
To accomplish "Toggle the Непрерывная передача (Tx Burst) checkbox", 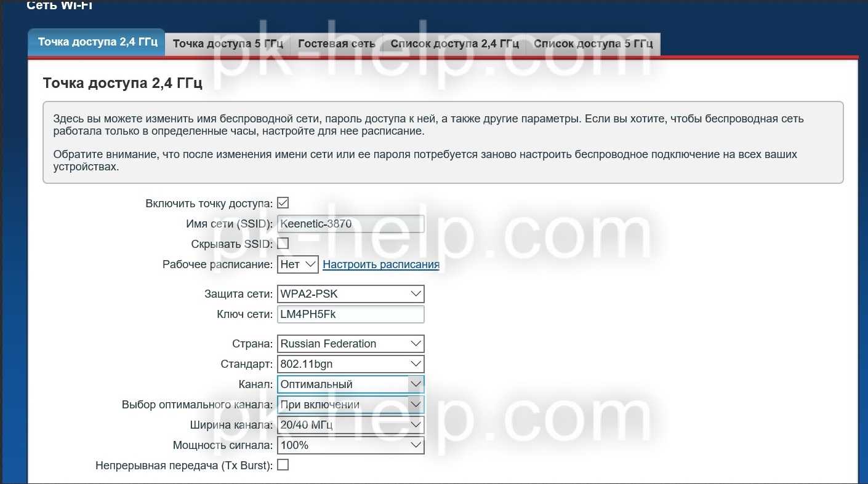I will [x=283, y=465].
